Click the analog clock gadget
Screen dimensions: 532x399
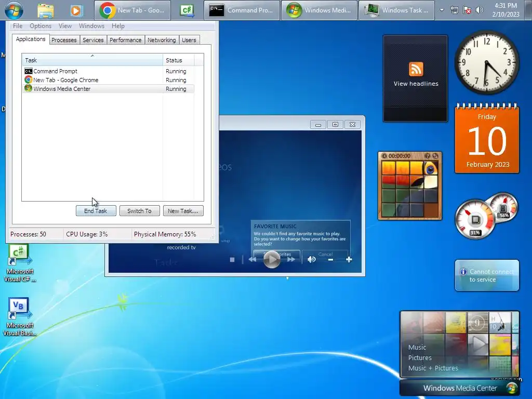(486, 62)
